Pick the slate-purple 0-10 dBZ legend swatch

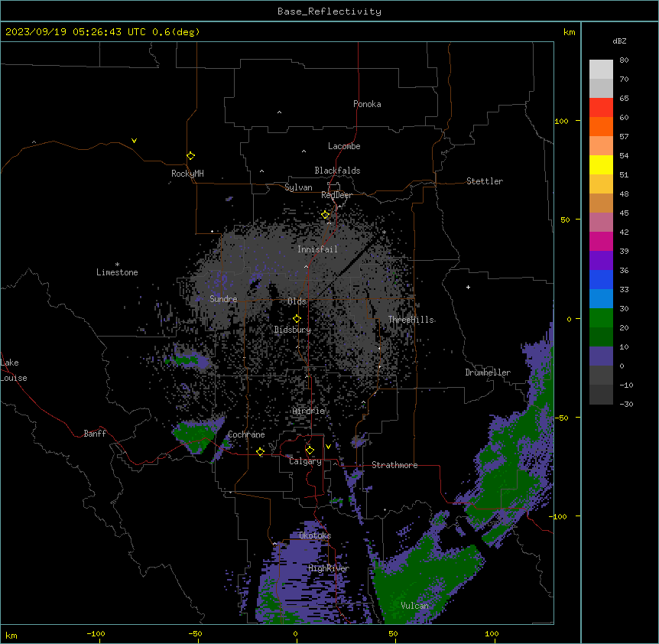point(601,356)
